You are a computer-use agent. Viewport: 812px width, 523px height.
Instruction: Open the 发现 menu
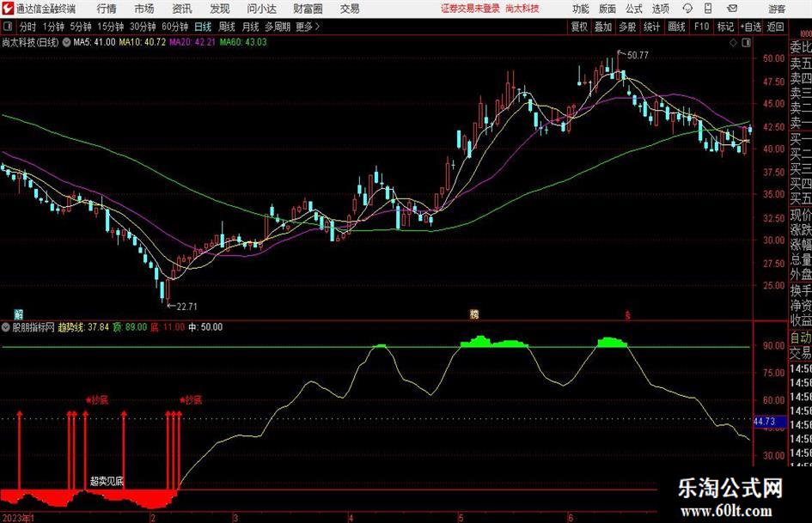(220, 9)
